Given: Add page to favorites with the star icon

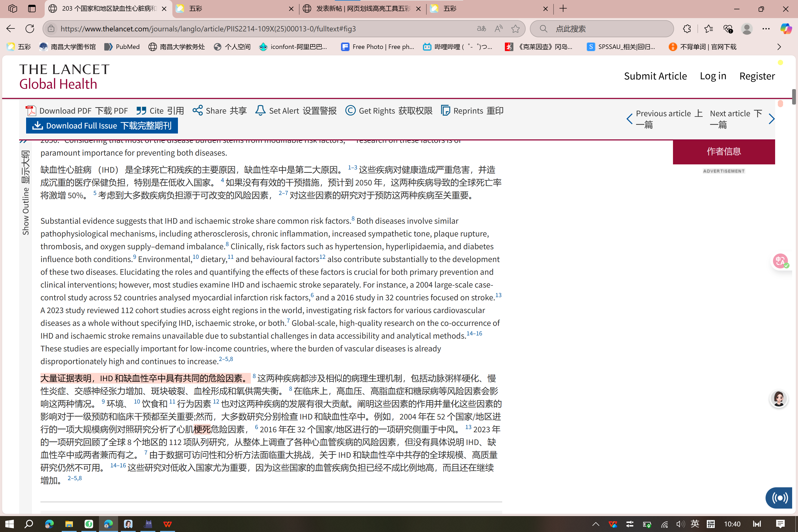Looking at the screenshot, I should pyautogui.click(x=516, y=29).
